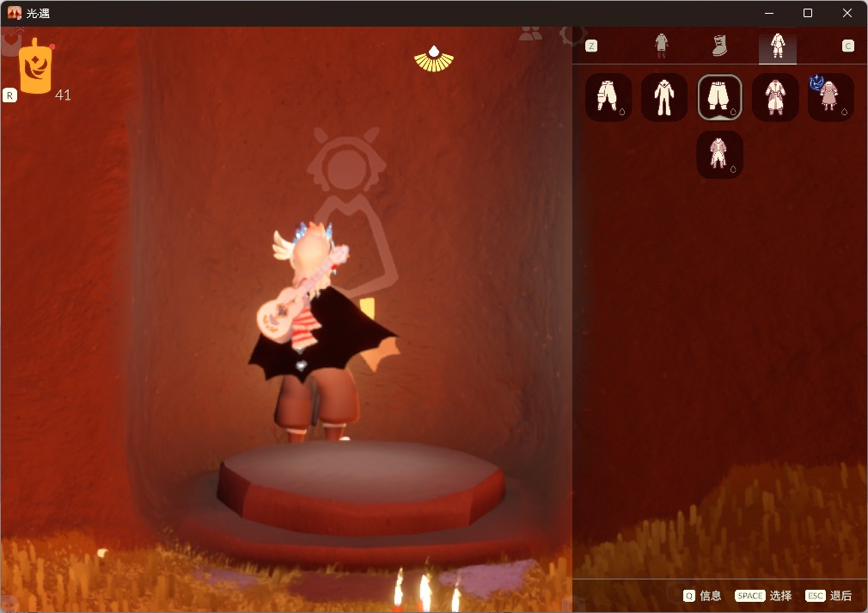
Task: Click the Q 信息 info button
Action: (702, 596)
